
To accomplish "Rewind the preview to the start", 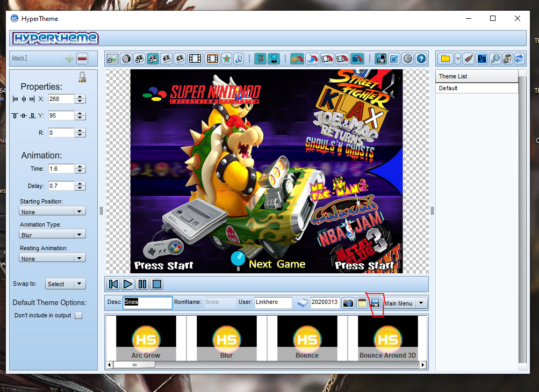I will (x=113, y=284).
